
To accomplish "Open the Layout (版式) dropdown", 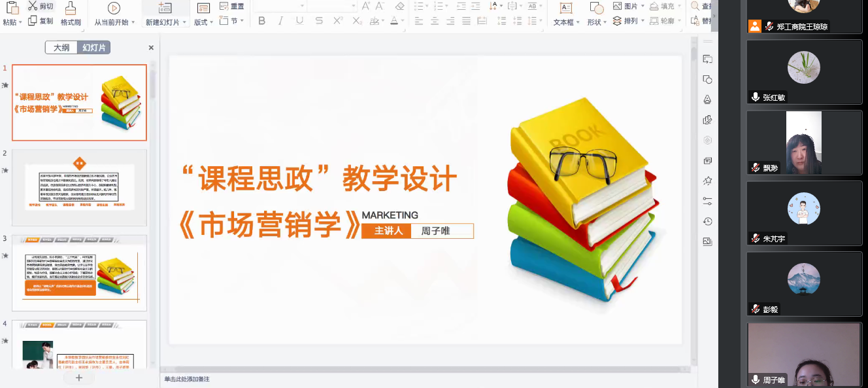I will coord(210,22).
